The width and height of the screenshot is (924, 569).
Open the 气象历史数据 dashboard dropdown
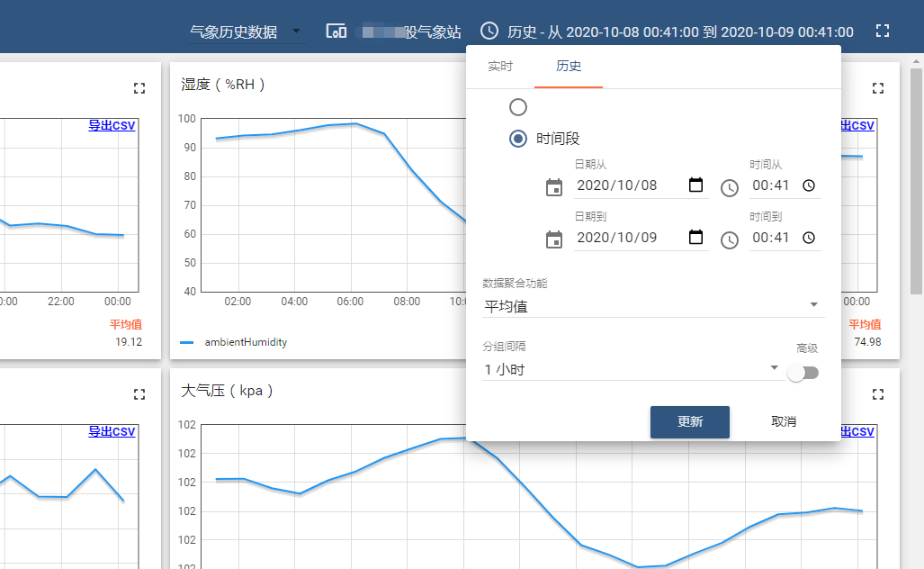pos(246,32)
